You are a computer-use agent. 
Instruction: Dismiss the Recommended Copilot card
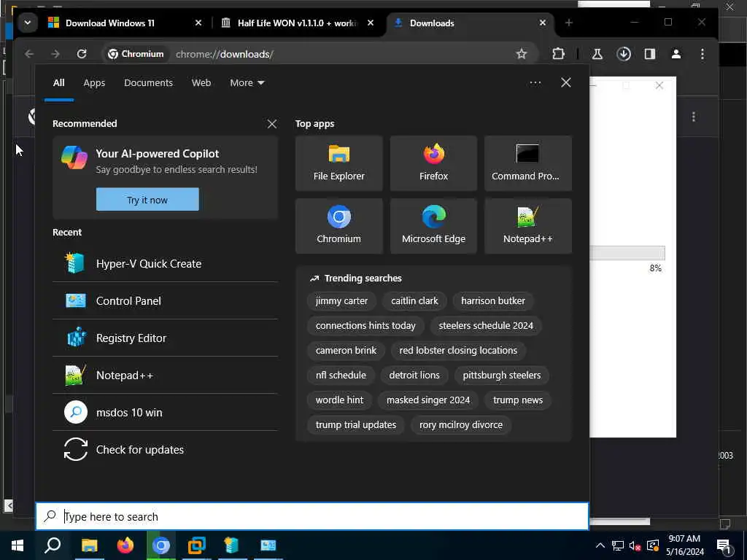272,124
